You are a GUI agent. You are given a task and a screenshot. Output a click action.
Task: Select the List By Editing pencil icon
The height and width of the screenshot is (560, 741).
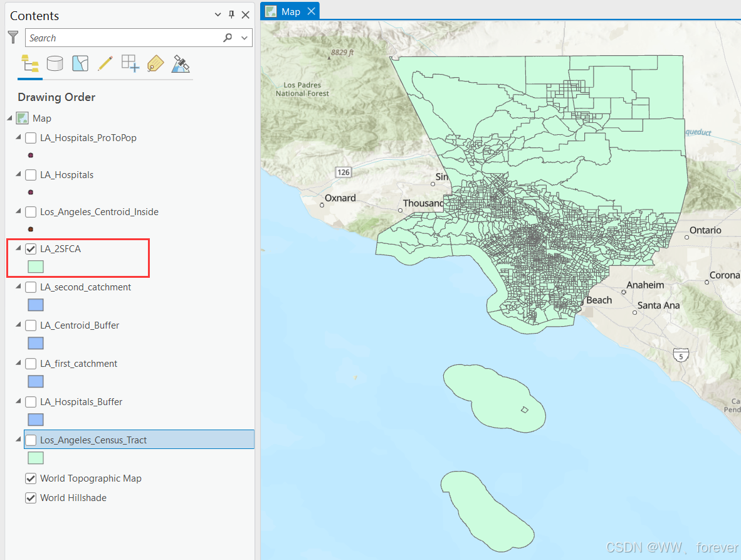(105, 63)
